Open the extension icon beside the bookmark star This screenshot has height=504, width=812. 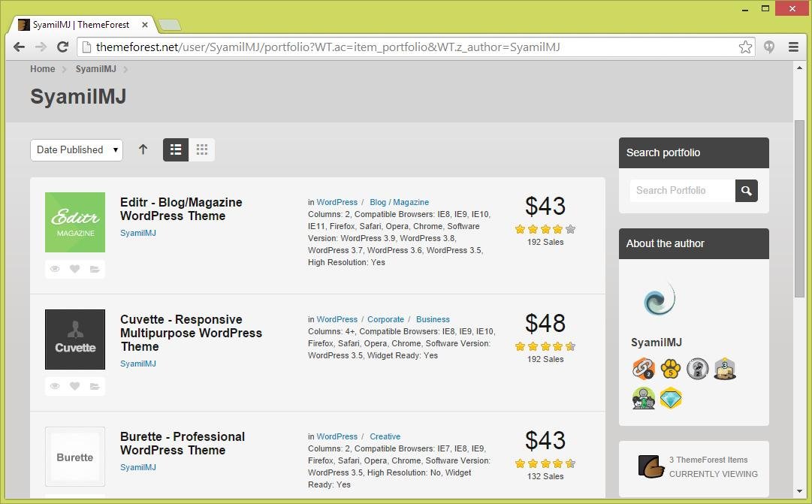[x=769, y=47]
